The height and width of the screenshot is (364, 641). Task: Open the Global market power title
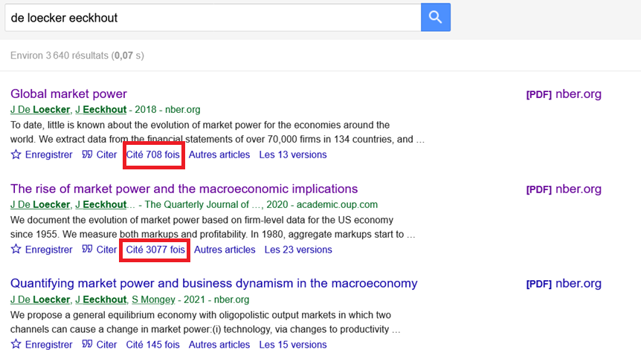(68, 94)
